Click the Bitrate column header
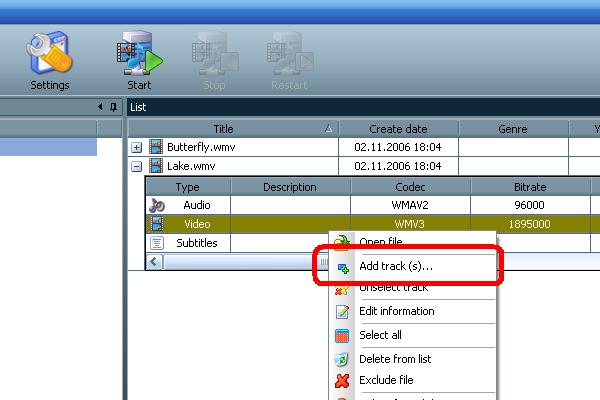600x400 pixels. pos(530,187)
